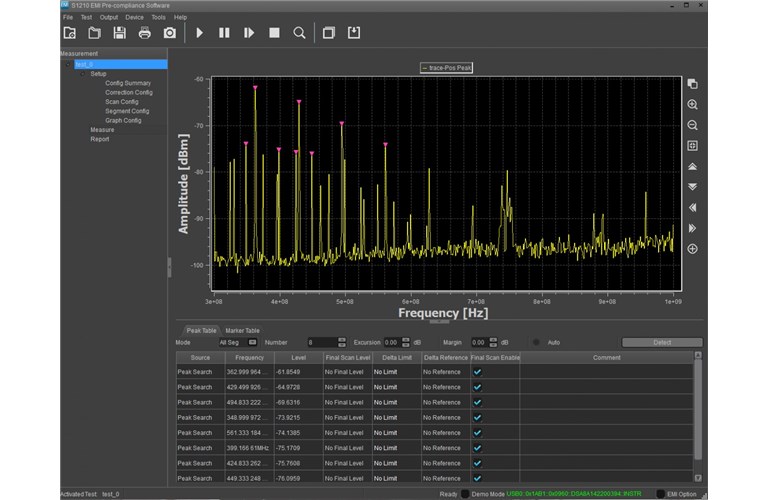The height and width of the screenshot is (500, 768).
Task: Shift the graph view right with double arrows
Action: (692, 228)
